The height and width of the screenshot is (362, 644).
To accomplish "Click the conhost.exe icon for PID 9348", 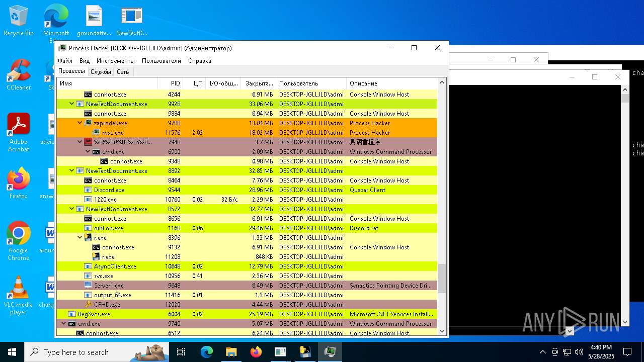I will click(104, 161).
